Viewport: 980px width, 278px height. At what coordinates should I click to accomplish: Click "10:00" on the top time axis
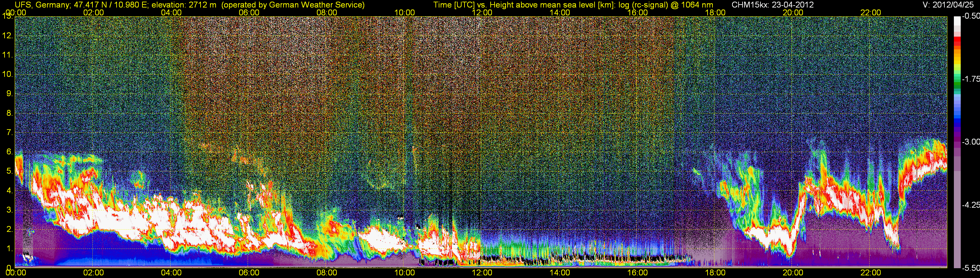pyautogui.click(x=404, y=12)
